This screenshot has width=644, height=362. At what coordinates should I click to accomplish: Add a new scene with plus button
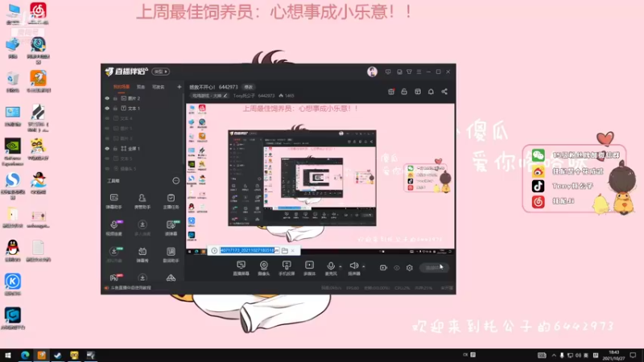point(179,87)
